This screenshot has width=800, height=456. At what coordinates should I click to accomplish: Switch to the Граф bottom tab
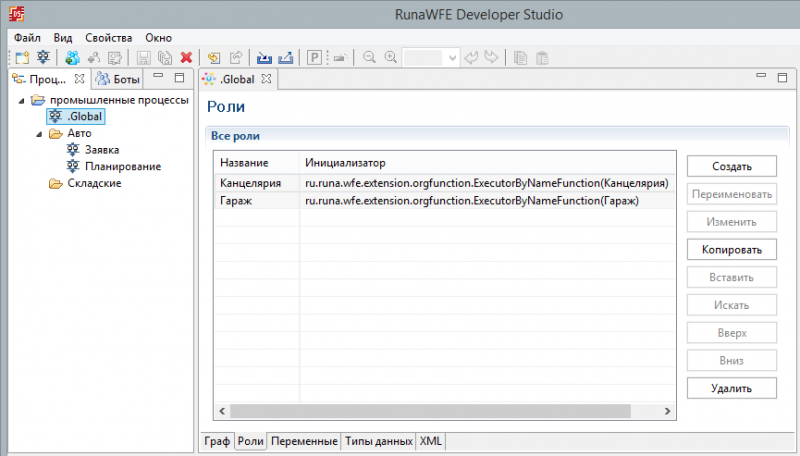(x=217, y=441)
